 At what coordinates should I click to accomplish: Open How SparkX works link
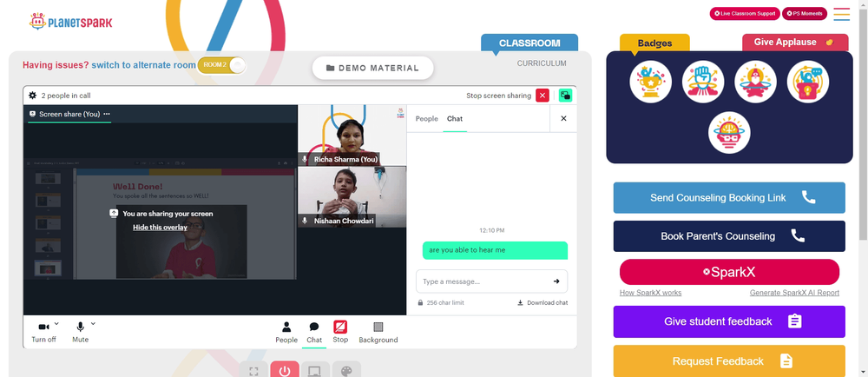[650, 293]
